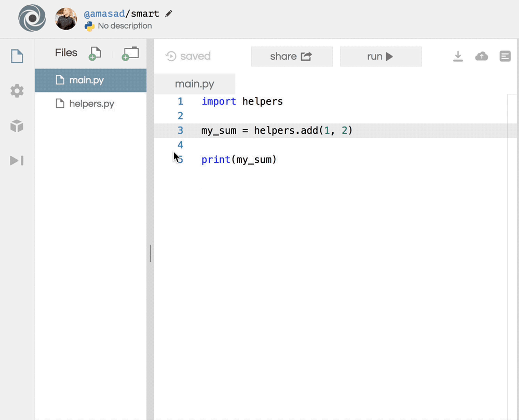This screenshot has width=519, height=420.
Task: Click the cloud upload icon
Action: pos(481,56)
